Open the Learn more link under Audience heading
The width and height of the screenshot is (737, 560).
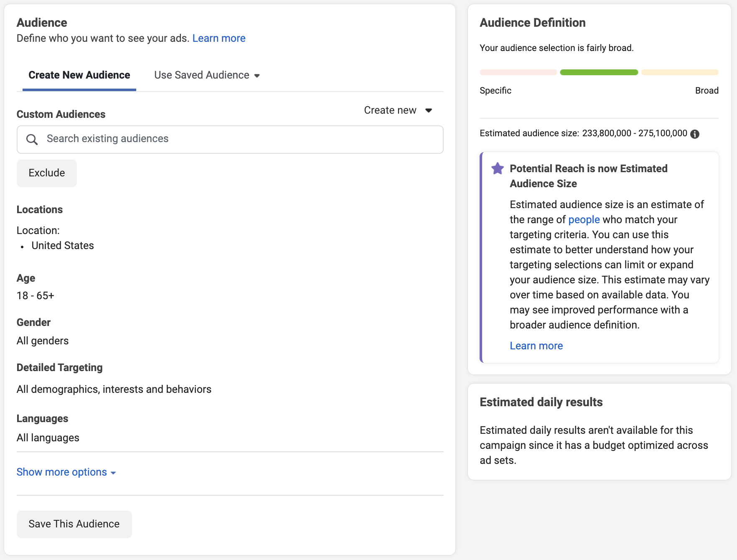219,38
